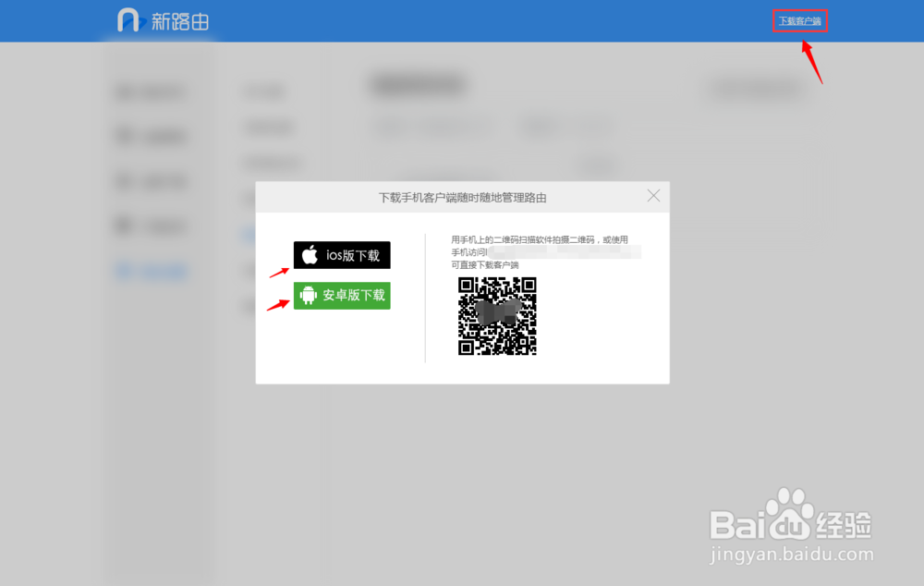This screenshot has height=586, width=924.
Task: Open the highlighted blue sidebar menu entry
Action: tap(152, 270)
